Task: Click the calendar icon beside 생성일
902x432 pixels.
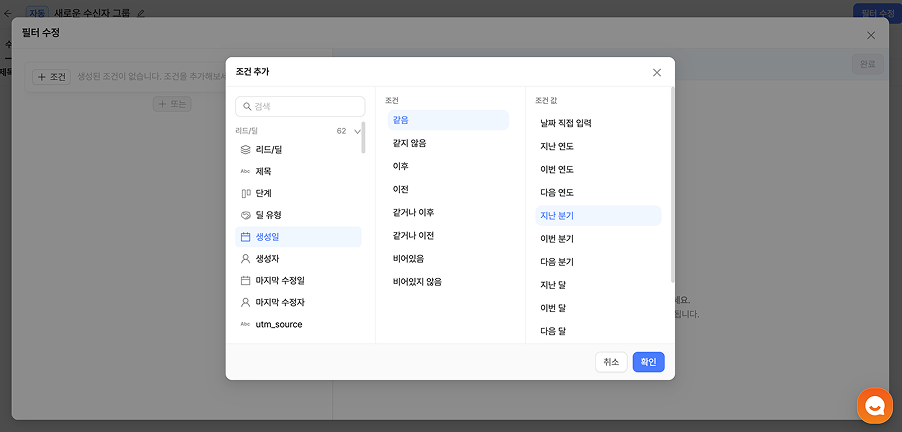Action: pos(246,237)
